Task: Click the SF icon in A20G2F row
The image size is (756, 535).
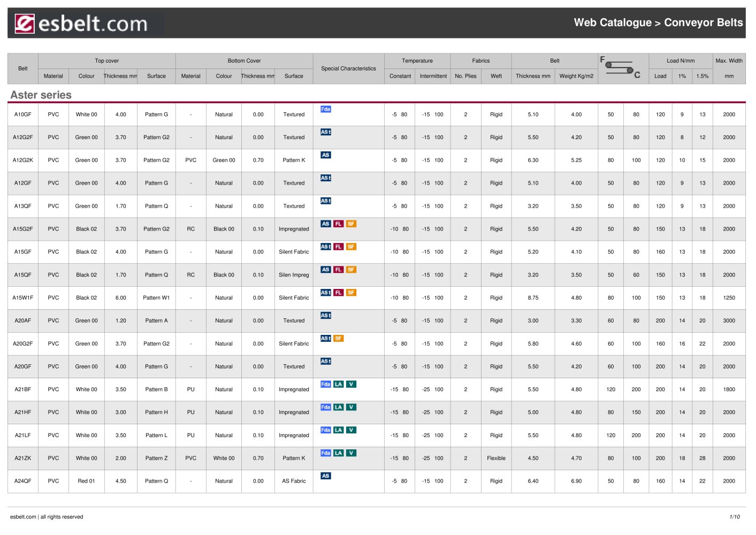Action: [x=338, y=338]
